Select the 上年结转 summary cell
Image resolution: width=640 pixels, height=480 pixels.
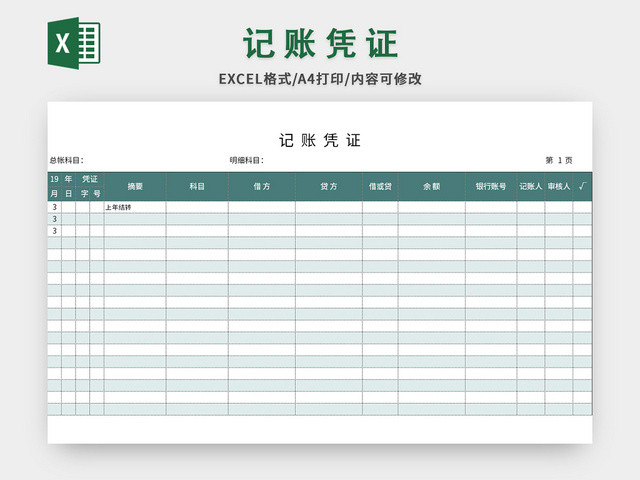pos(135,207)
